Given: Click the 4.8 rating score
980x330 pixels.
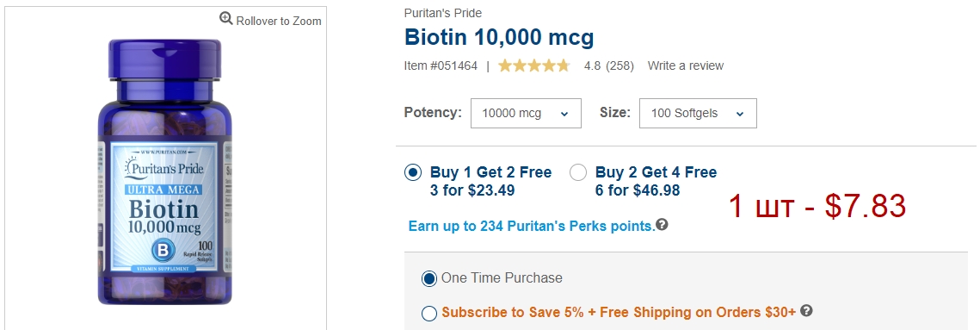Looking at the screenshot, I should 592,65.
